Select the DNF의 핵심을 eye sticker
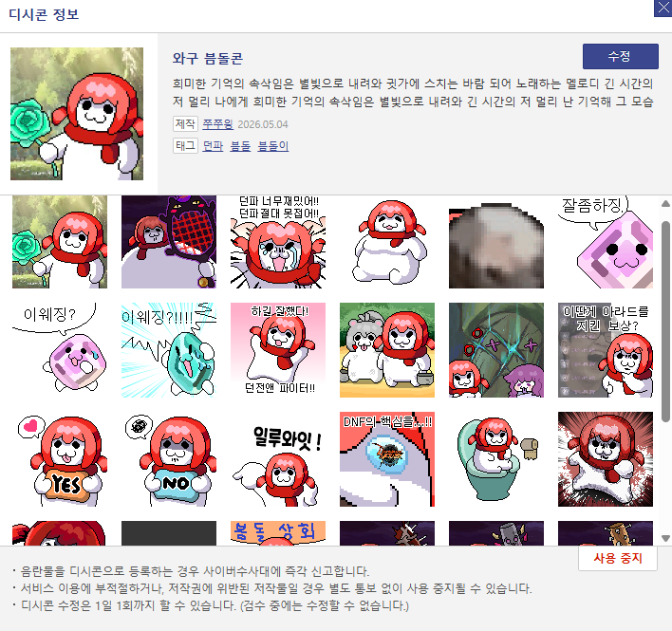Screen dimensions: 672x631 click(387, 459)
